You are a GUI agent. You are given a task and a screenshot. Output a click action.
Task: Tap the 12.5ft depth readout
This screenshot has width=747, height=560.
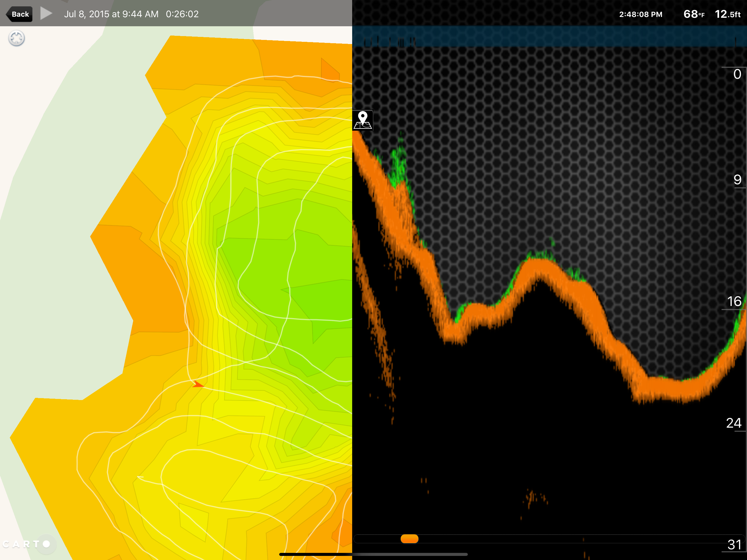(727, 14)
